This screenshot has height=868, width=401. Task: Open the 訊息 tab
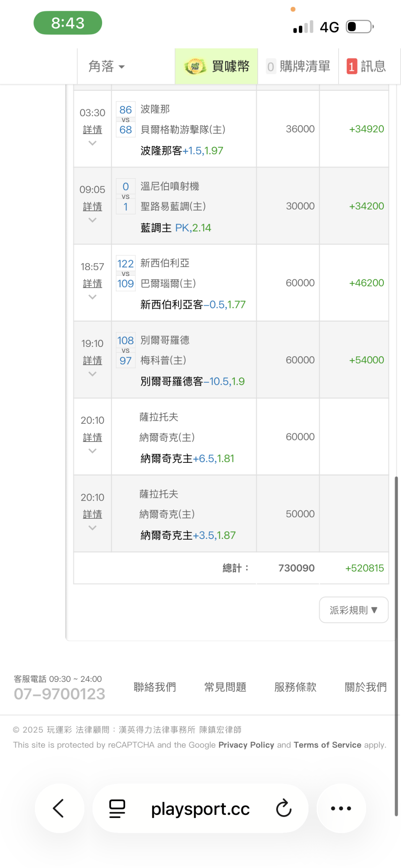[373, 66]
